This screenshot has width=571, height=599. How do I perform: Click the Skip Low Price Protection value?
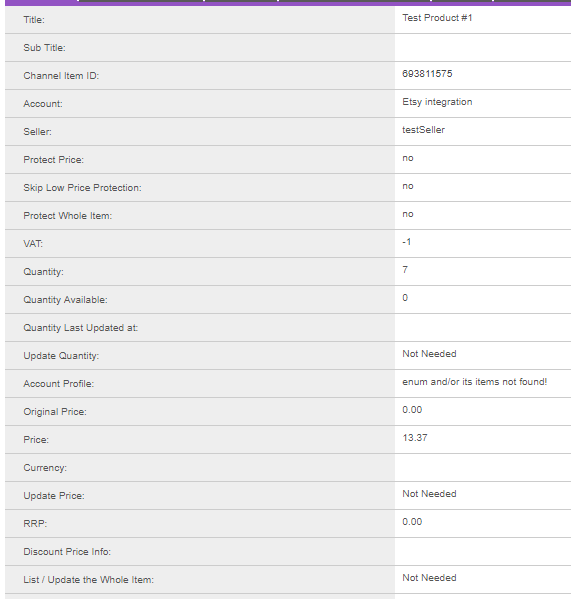pos(408,186)
